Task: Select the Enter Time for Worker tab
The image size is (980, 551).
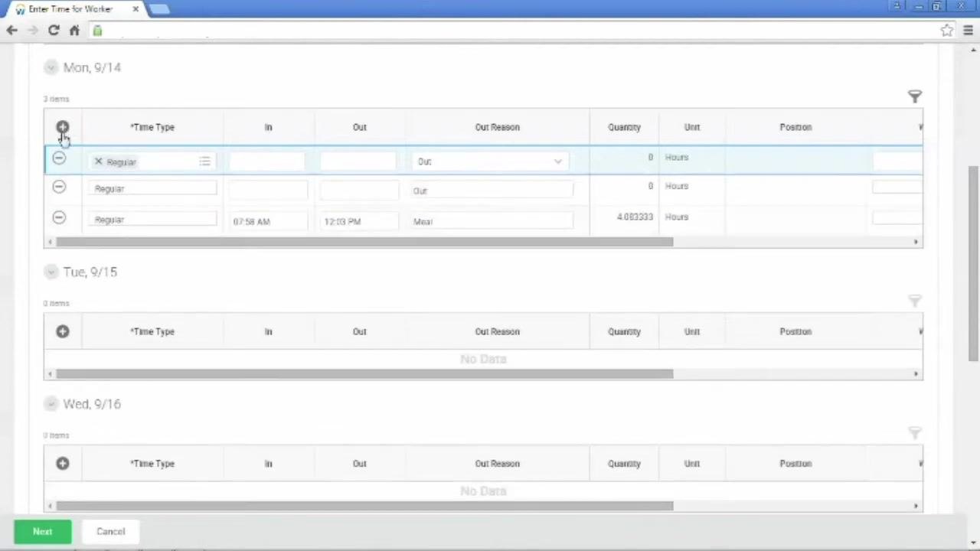Action: [x=70, y=9]
